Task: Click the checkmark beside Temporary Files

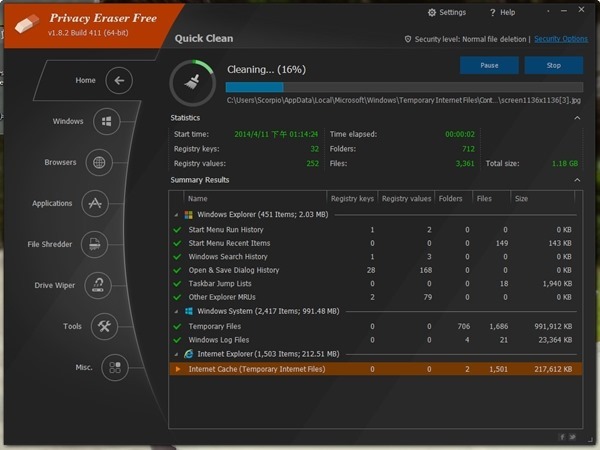Action: pyautogui.click(x=178, y=326)
